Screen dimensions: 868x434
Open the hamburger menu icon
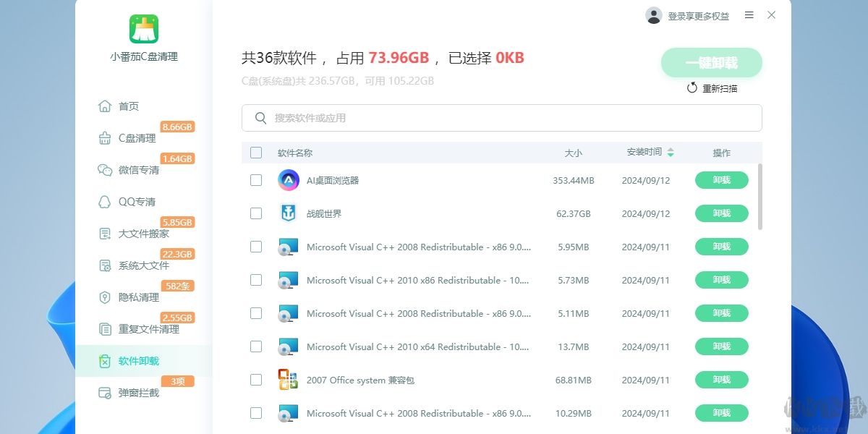click(749, 15)
